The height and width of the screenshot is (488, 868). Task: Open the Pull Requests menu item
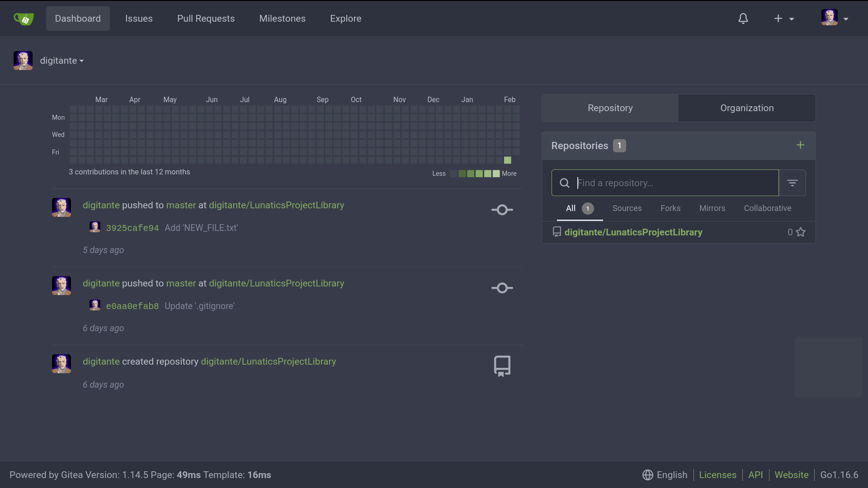206,19
